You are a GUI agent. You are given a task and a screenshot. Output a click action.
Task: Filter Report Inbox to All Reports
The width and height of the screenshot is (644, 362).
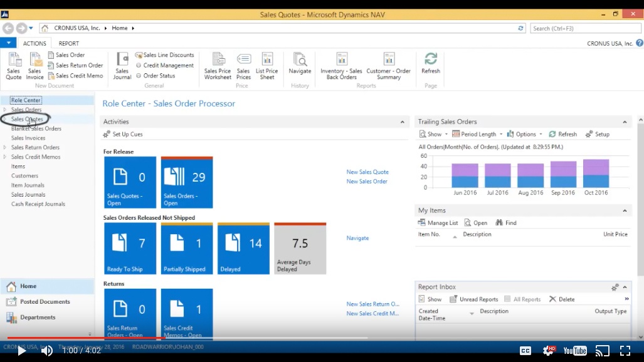[522, 299]
